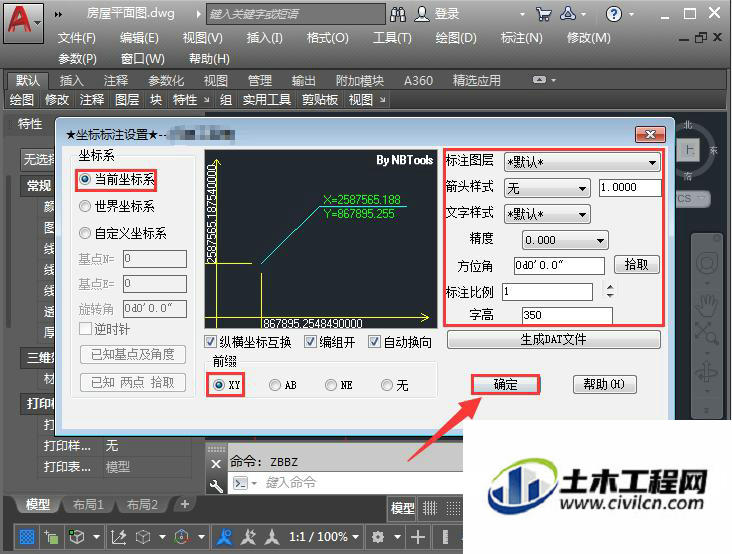This screenshot has width=732, height=554.
Task: Open the 工具(T) menu
Action: [x=392, y=38]
